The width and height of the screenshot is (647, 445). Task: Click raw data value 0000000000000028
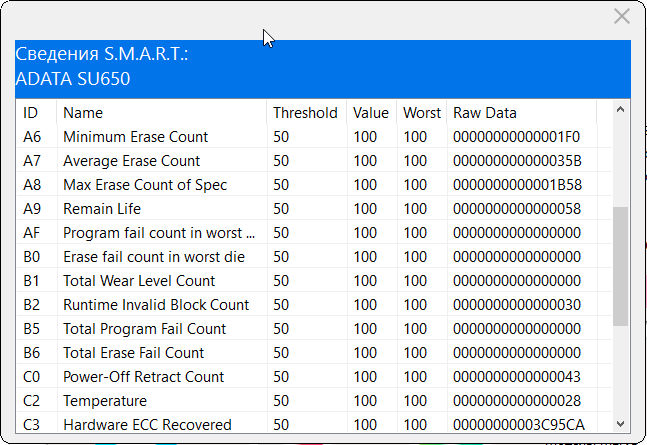[517, 400]
